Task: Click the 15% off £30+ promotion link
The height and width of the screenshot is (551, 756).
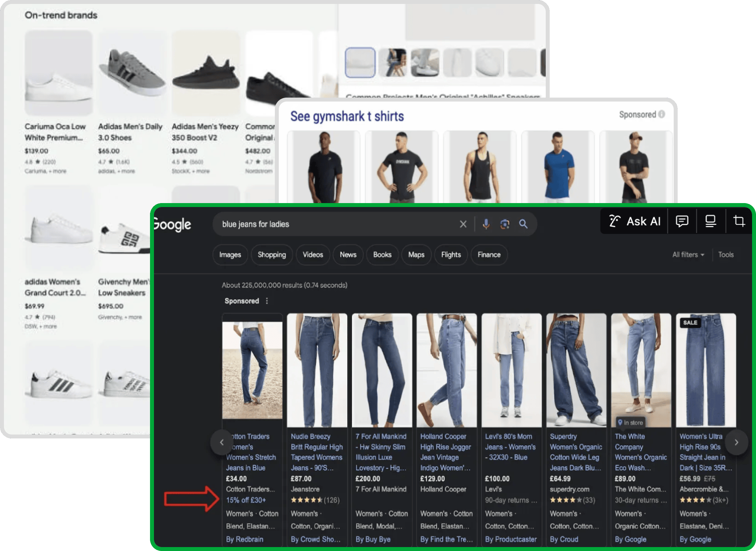Action: pyautogui.click(x=246, y=500)
